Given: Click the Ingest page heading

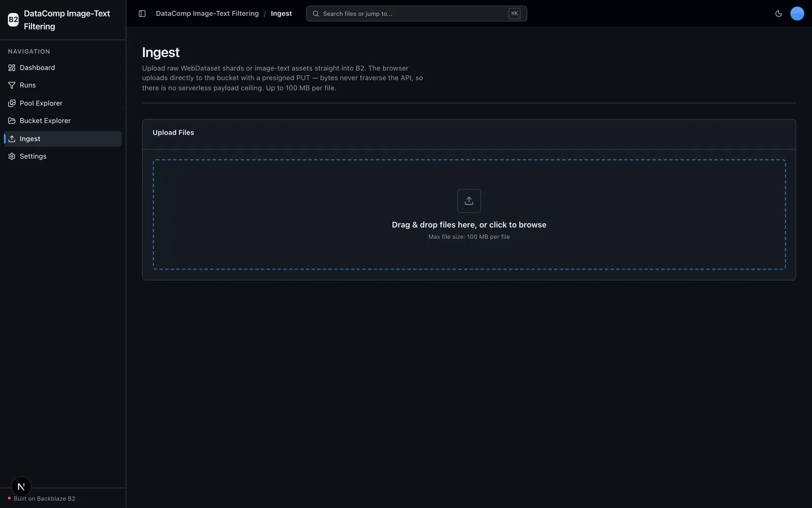Looking at the screenshot, I should pos(161,52).
